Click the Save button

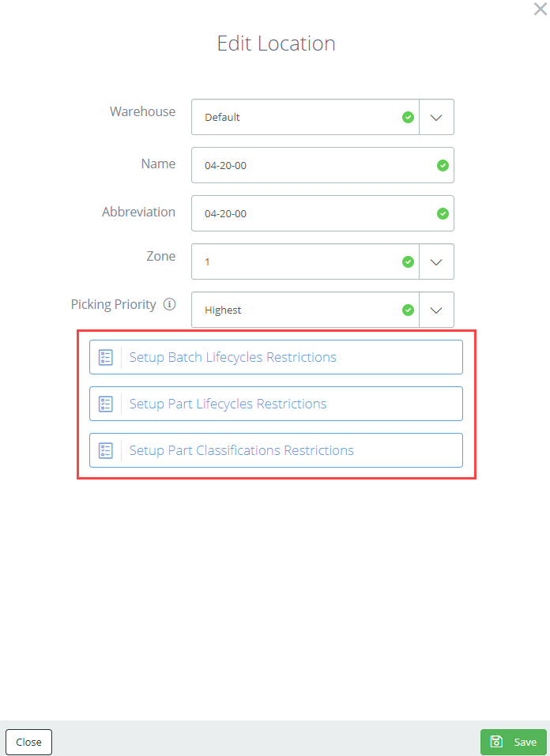point(514,742)
